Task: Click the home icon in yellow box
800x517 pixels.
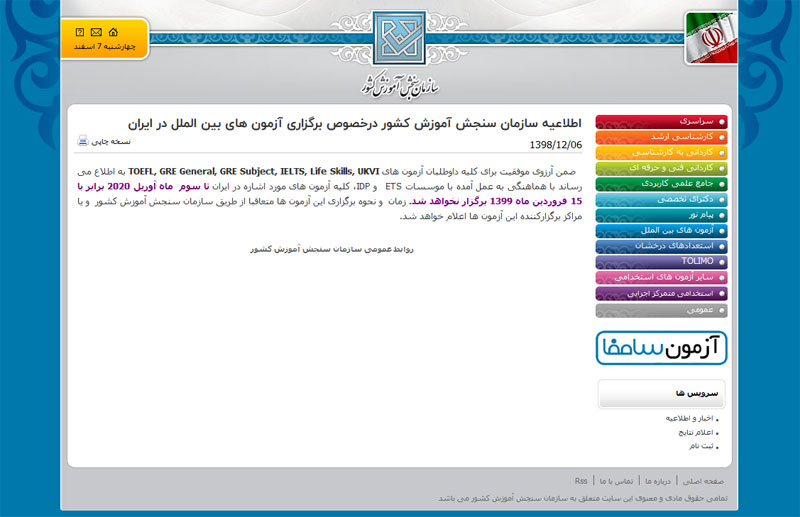Action: pyautogui.click(x=113, y=32)
